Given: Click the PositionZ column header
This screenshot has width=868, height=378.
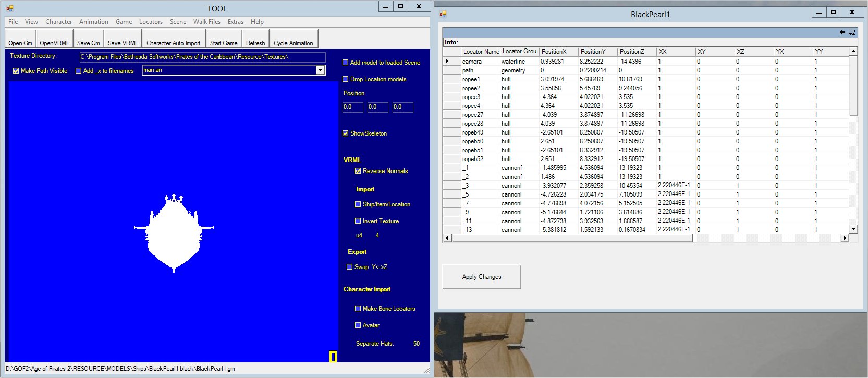Looking at the screenshot, I should (x=637, y=52).
